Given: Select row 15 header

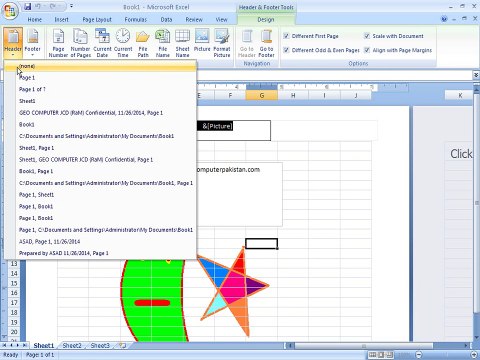Looking at the screenshot, I should (x=14, y=283).
